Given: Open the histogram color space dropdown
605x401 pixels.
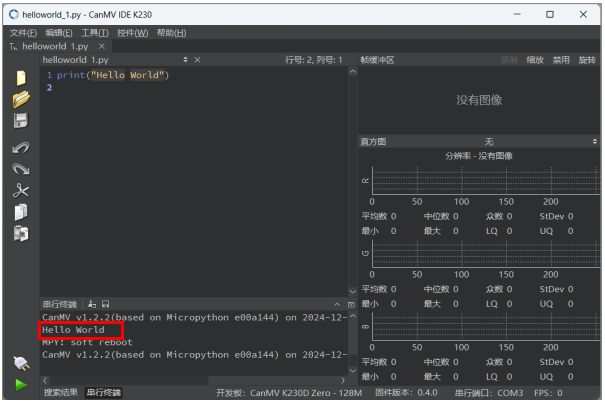Looking at the screenshot, I should pyautogui.click(x=479, y=142).
